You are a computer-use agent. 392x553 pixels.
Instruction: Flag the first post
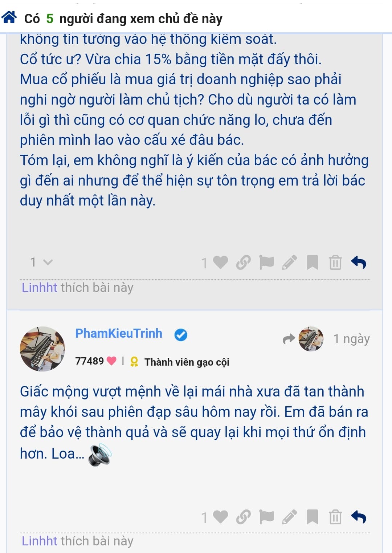point(266,262)
